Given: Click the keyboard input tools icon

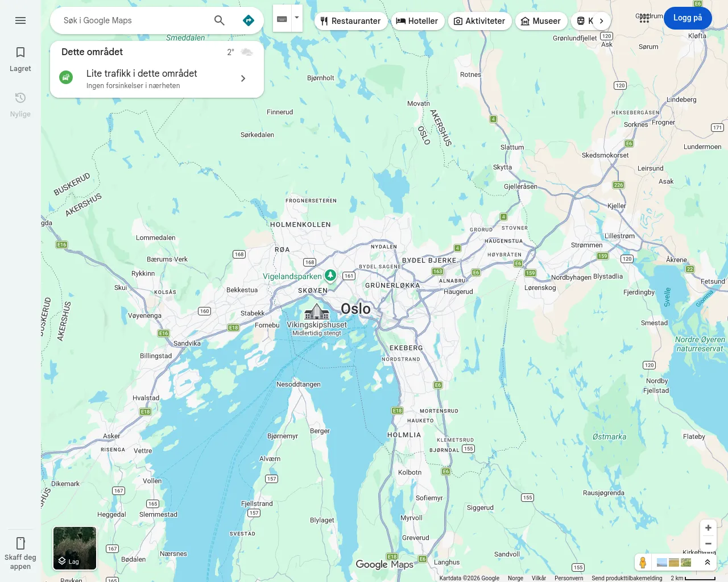Looking at the screenshot, I should tap(282, 19).
